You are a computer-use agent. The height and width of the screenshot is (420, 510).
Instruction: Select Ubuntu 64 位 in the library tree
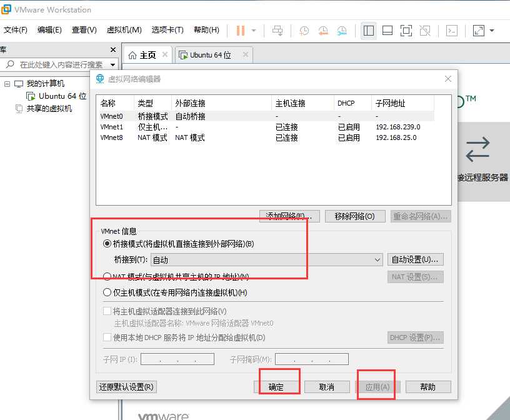point(62,96)
